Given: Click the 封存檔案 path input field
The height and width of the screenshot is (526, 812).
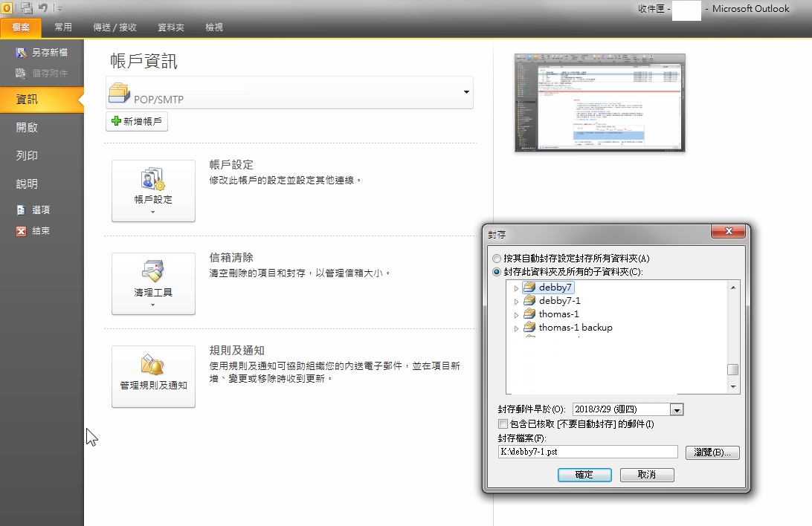Looking at the screenshot, I should pyautogui.click(x=587, y=452).
